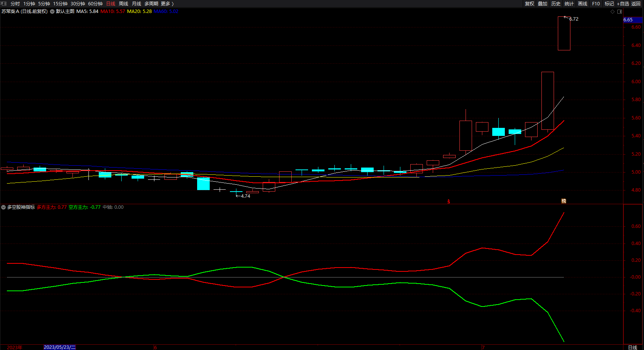Click the MA60: 5.02 label

coord(166,11)
